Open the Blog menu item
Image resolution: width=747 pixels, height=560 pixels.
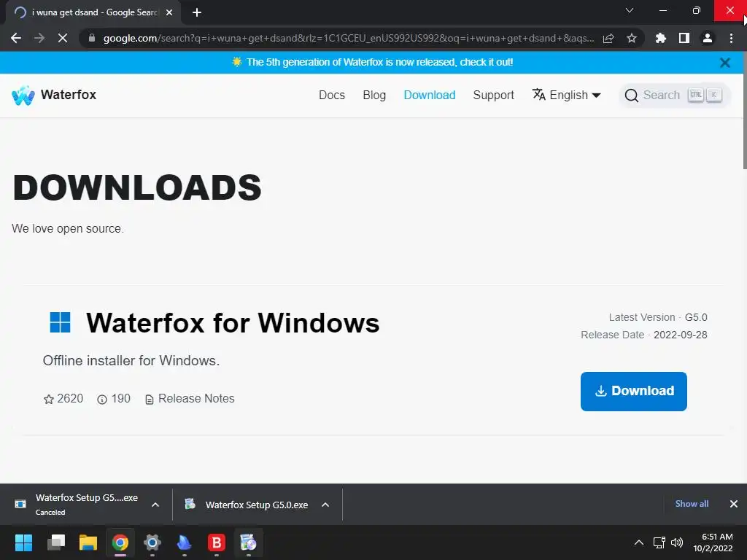pyautogui.click(x=374, y=96)
